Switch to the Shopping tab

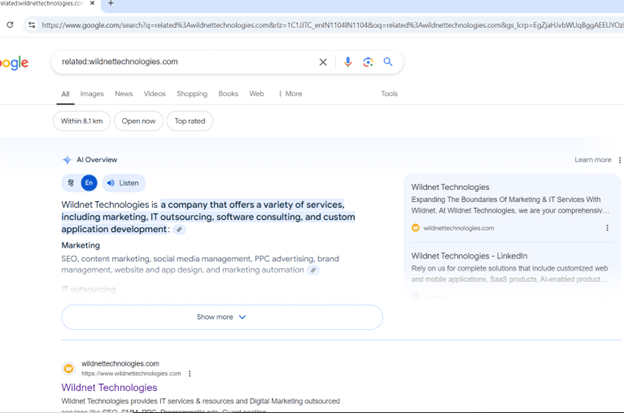[x=192, y=94]
